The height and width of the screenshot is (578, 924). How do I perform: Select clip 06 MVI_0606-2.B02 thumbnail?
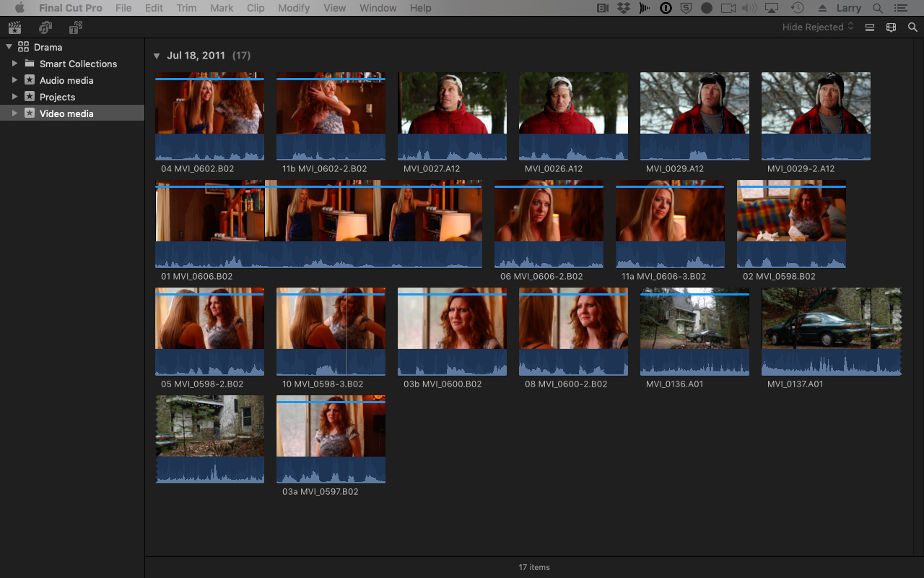pyautogui.click(x=549, y=223)
